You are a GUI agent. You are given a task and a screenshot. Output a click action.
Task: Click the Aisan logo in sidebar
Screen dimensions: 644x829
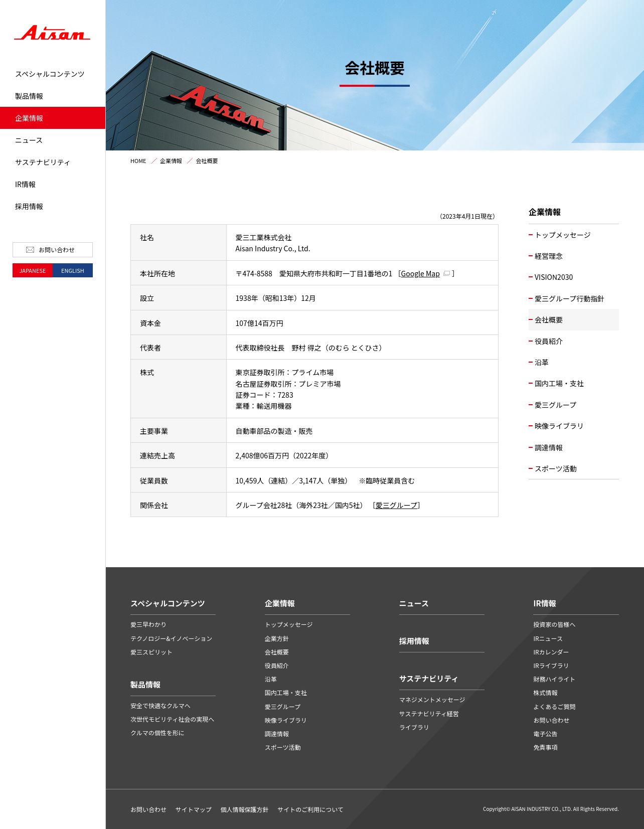(52, 33)
